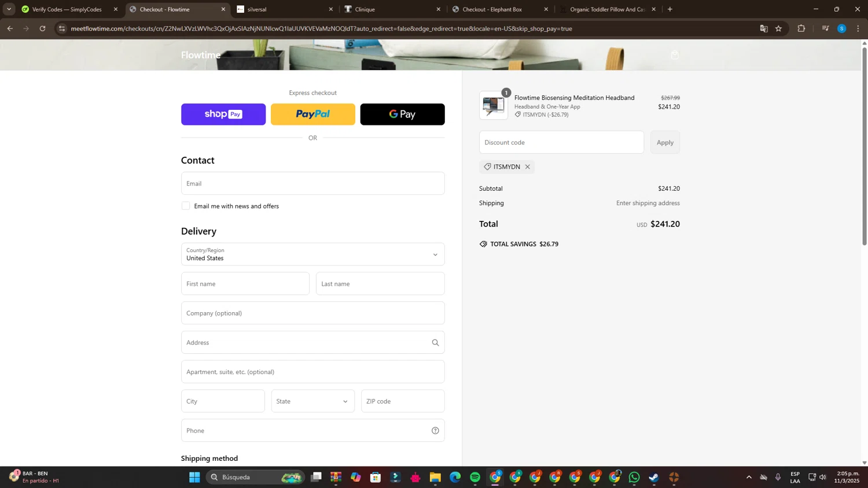Screen dimensions: 868x488
Task: Open Steam from the taskbar
Action: [654, 477]
